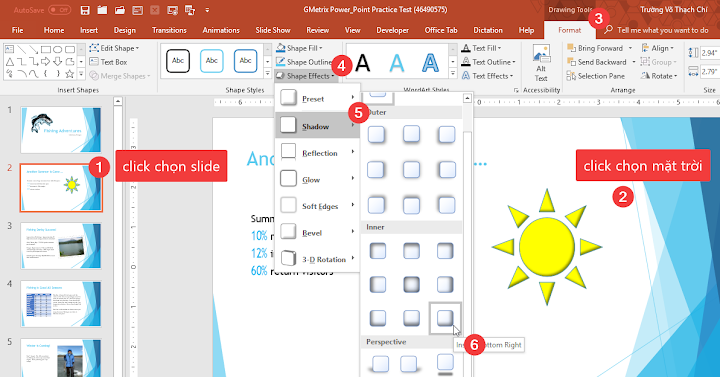Open the Shape Outline menu

pos(304,62)
